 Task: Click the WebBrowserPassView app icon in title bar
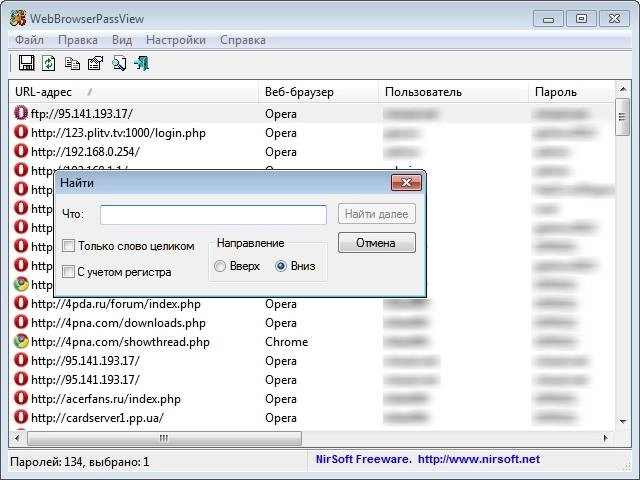click(x=18, y=18)
